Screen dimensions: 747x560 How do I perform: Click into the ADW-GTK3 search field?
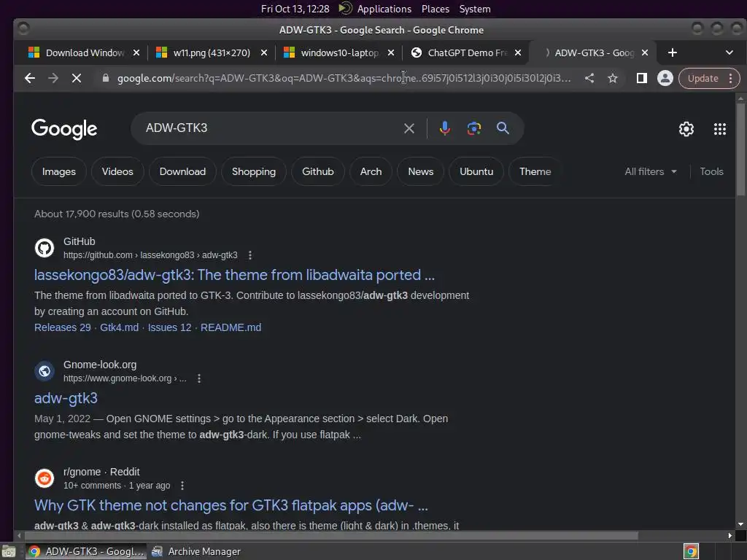(271, 128)
